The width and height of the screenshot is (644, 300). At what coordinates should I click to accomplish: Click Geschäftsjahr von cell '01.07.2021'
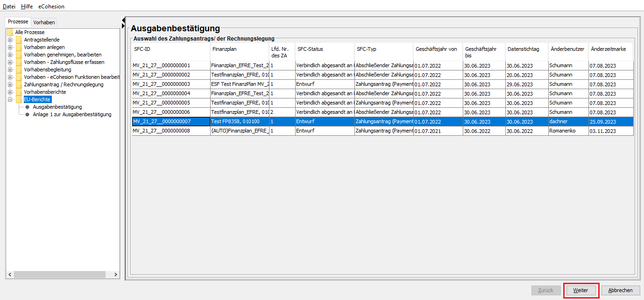pyautogui.click(x=438, y=131)
